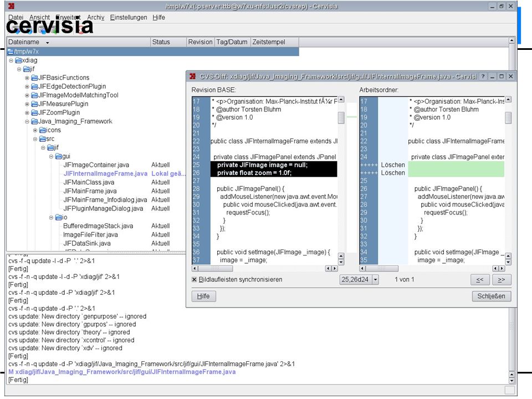
Task: Click the Schließen button
Action: click(492, 296)
